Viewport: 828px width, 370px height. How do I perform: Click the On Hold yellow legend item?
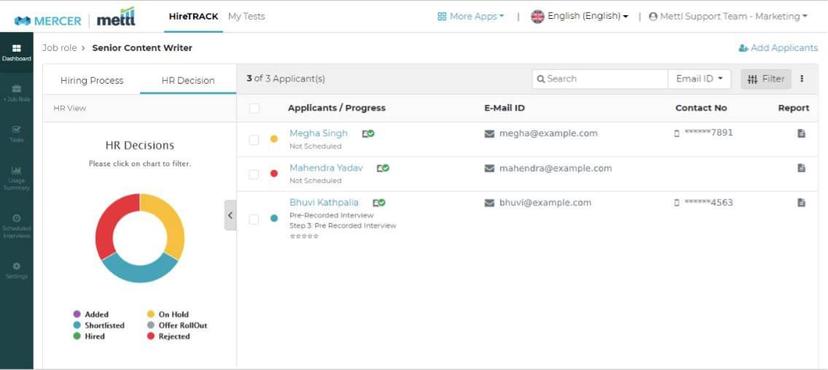[x=167, y=314]
